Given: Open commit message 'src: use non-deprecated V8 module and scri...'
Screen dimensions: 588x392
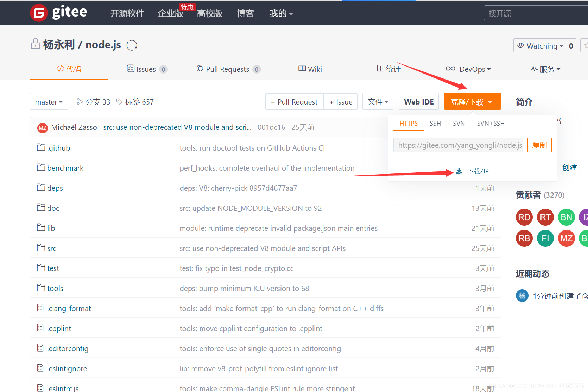Looking at the screenshot, I should point(177,127).
